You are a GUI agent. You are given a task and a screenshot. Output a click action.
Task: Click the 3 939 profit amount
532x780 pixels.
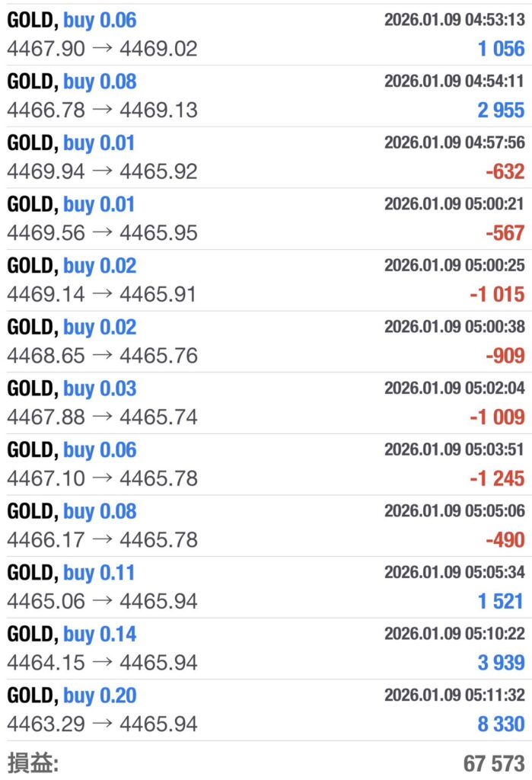click(501, 663)
